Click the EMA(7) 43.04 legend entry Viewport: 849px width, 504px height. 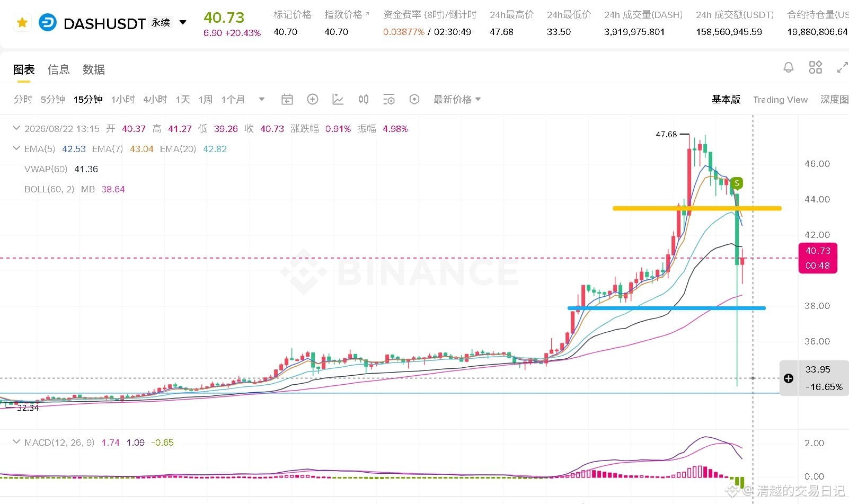click(x=123, y=149)
